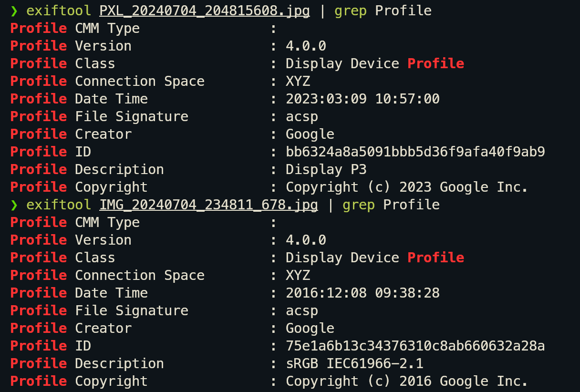580x392 pixels.
Task: Click the pipe symbol in the first command
Action: click(322, 10)
